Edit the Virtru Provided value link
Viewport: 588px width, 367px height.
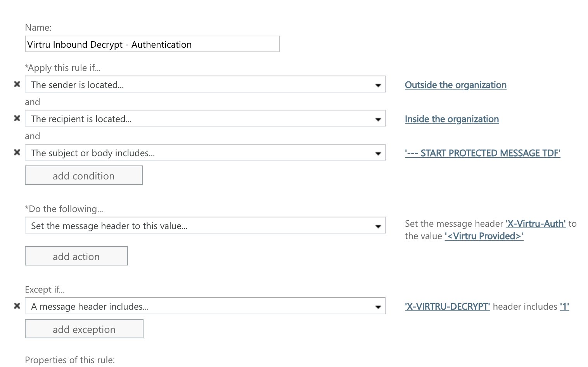click(x=484, y=236)
